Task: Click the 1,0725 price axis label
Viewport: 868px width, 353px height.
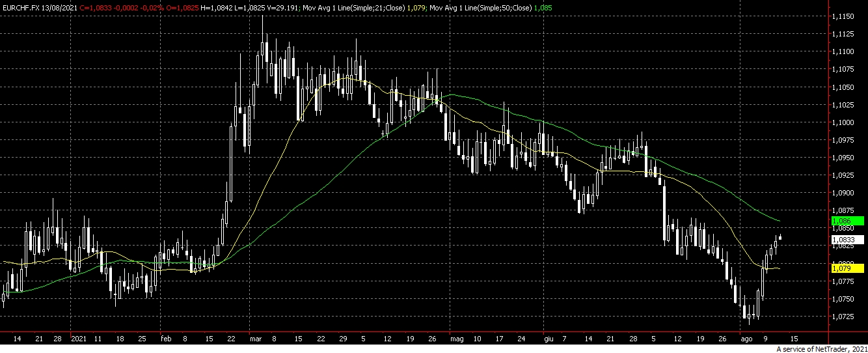Action: click(844, 317)
